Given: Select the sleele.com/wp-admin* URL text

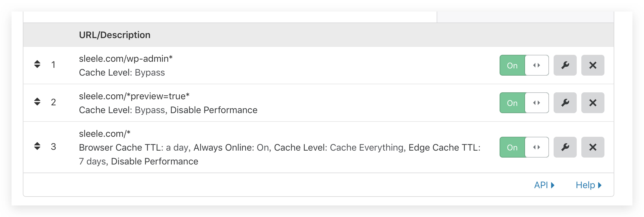Looking at the screenshot, I should click(126, 59).
